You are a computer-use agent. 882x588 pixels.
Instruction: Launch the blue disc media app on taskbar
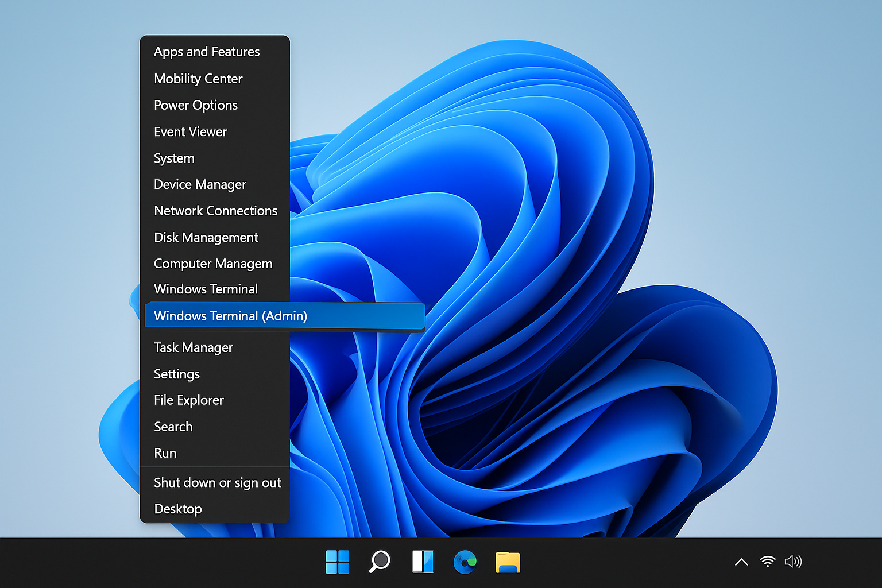[x=465, y=562]
